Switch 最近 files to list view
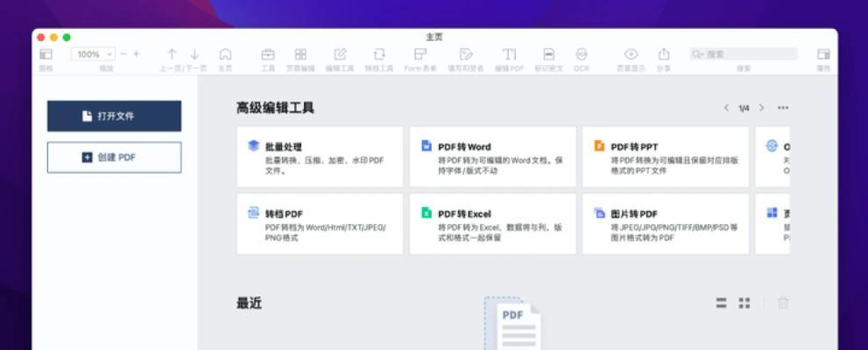Image resolution: width=868 pixels, height=350 pixels. point(722,303)
